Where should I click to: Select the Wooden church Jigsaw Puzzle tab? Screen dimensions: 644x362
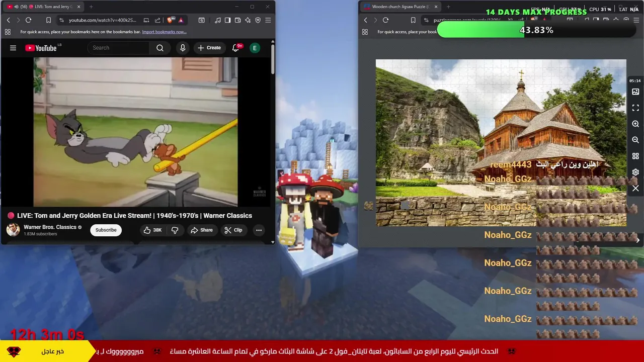tap(400, 7)
